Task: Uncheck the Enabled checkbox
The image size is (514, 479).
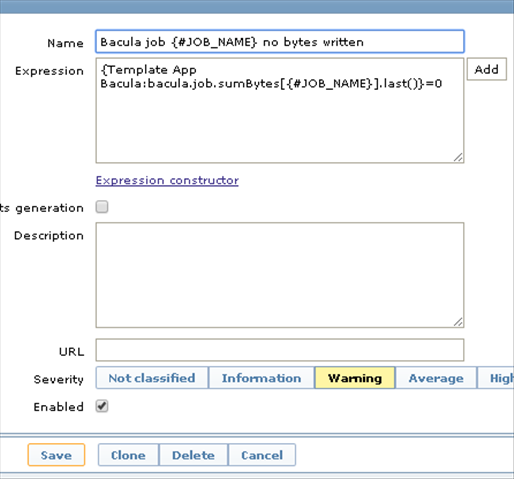Action: click(102, 406)
